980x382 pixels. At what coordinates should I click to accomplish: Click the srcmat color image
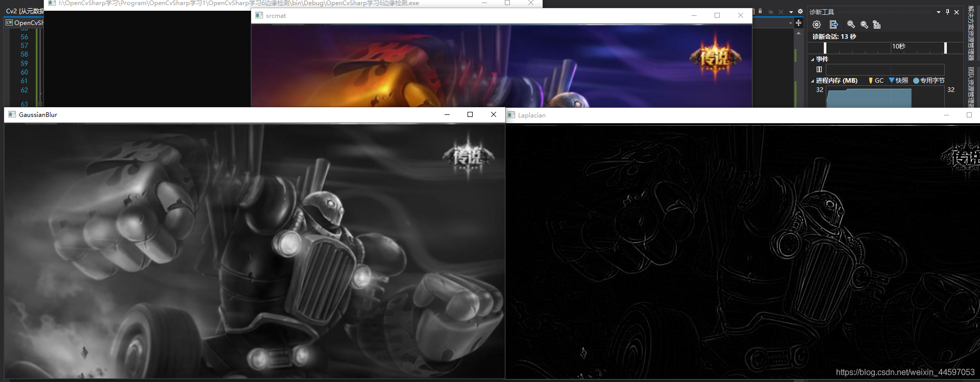[501, 66]
